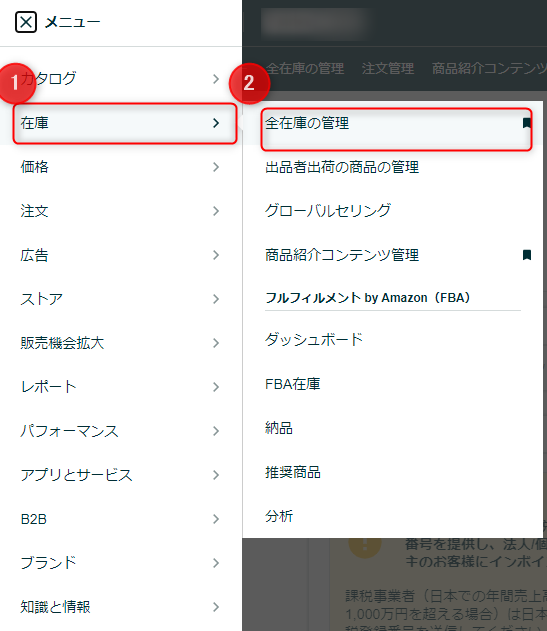Open the パフォーマンス menu category

click(121, 431)
